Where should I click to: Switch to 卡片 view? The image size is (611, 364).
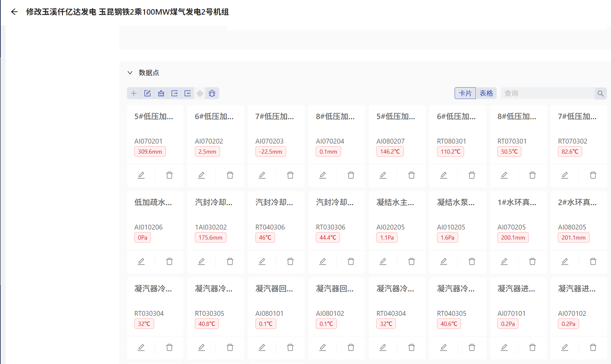(465, 93)
